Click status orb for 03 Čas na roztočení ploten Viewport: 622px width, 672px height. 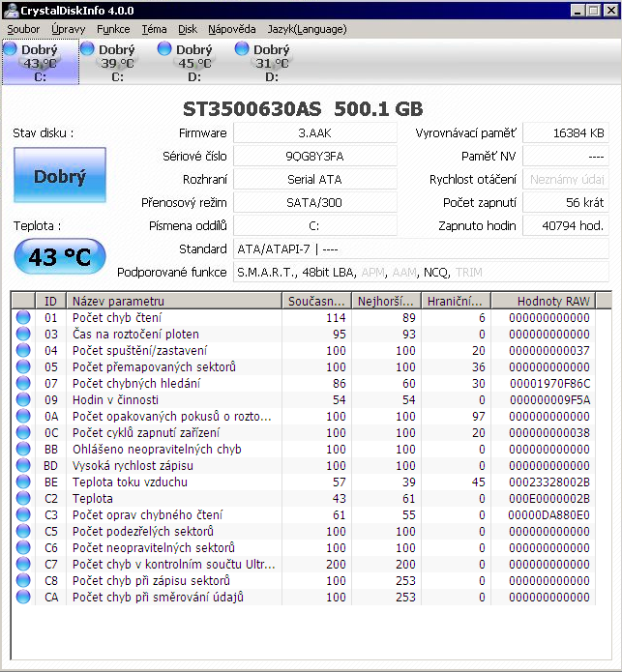(23, 334)
